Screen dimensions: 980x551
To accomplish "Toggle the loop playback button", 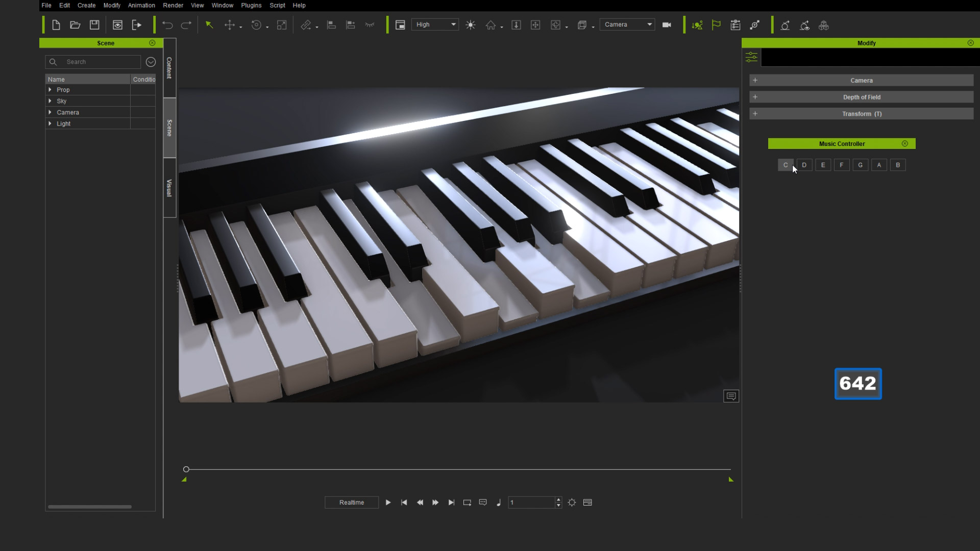I will [467, 503].
